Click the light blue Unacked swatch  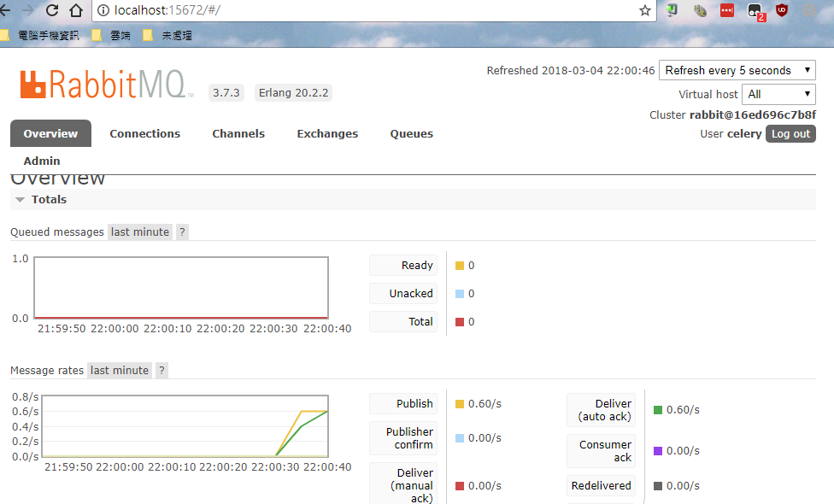tap(460, 294)
